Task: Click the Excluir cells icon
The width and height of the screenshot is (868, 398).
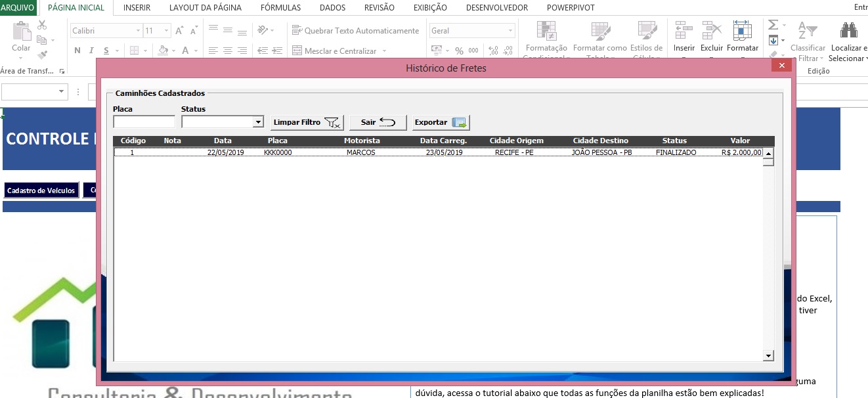Action: tap(712, 30)
